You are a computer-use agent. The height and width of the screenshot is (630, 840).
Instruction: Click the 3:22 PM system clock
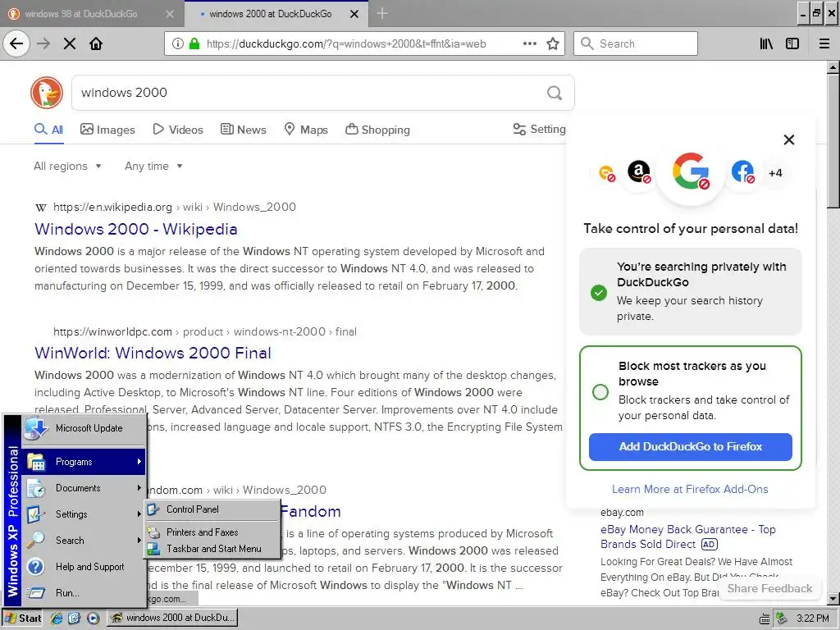click(812, 619)
